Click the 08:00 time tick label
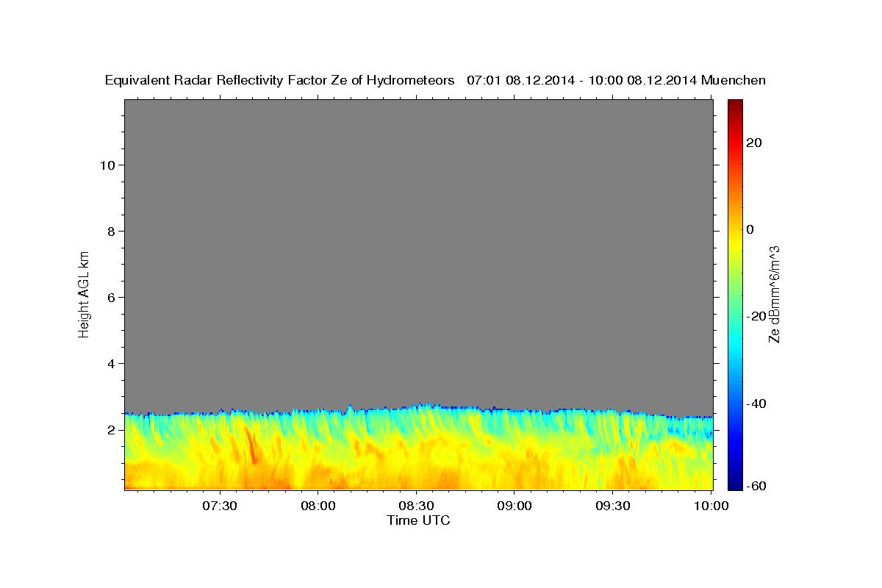The height and width of the screenshot is (588, 882). click(x=318, y=506)
